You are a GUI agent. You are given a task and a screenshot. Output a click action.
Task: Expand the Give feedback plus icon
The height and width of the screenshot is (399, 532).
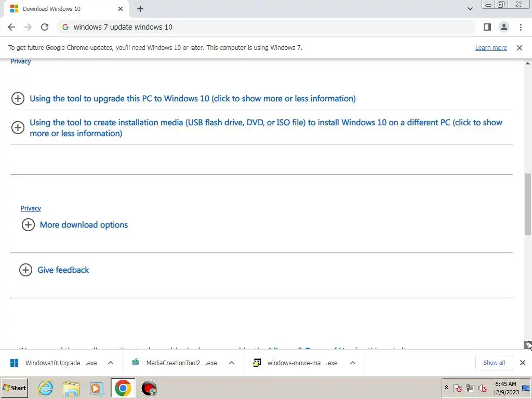25,270
